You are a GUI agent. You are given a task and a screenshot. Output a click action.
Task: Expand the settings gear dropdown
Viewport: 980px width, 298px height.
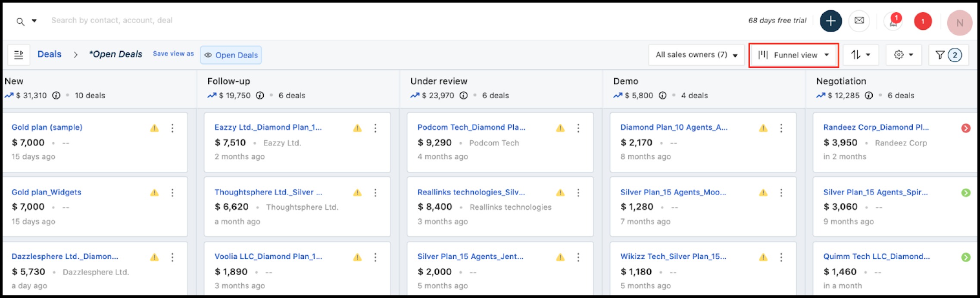click(x=903, y=55)
